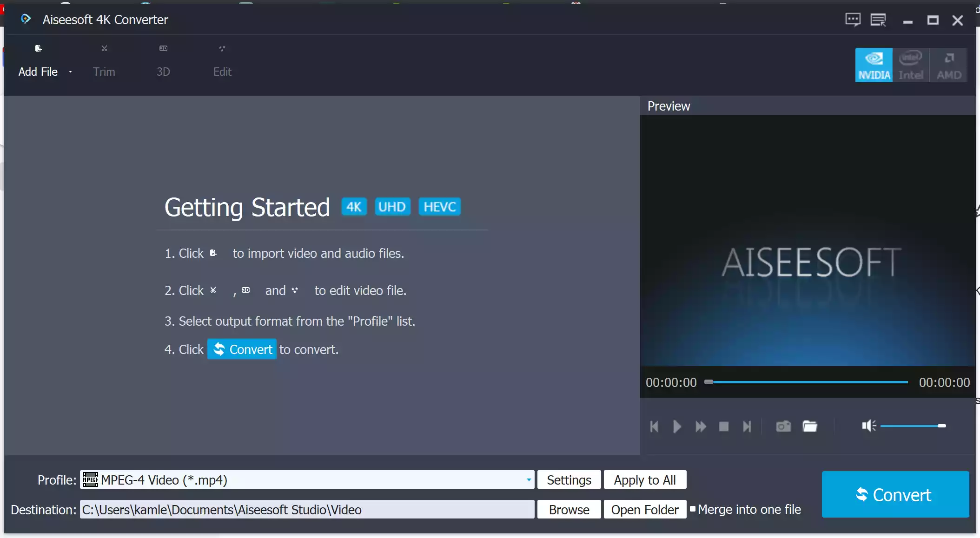Toggle Merge into one file checkbox

(x=693, y=509)
